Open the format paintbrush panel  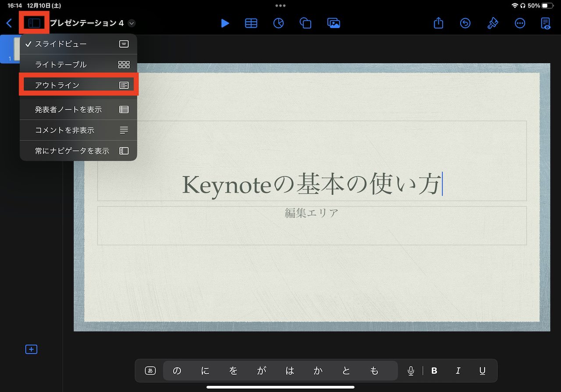click(493, 23)
